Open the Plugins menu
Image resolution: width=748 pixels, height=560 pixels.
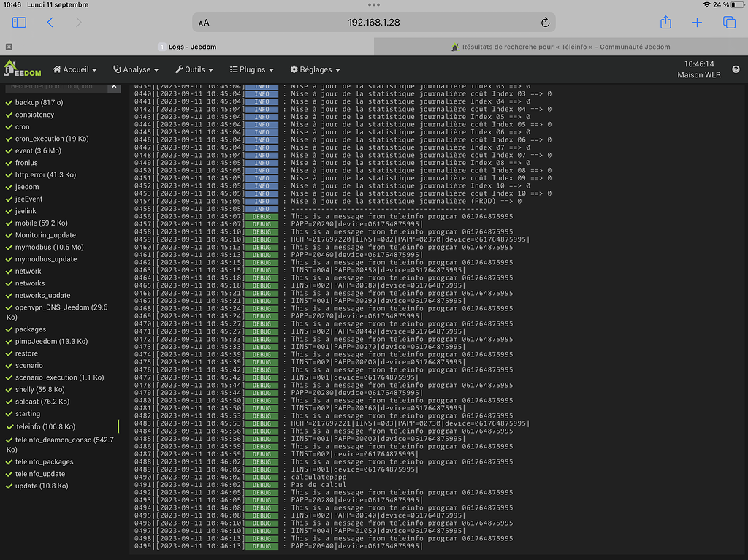coord(251,69)
